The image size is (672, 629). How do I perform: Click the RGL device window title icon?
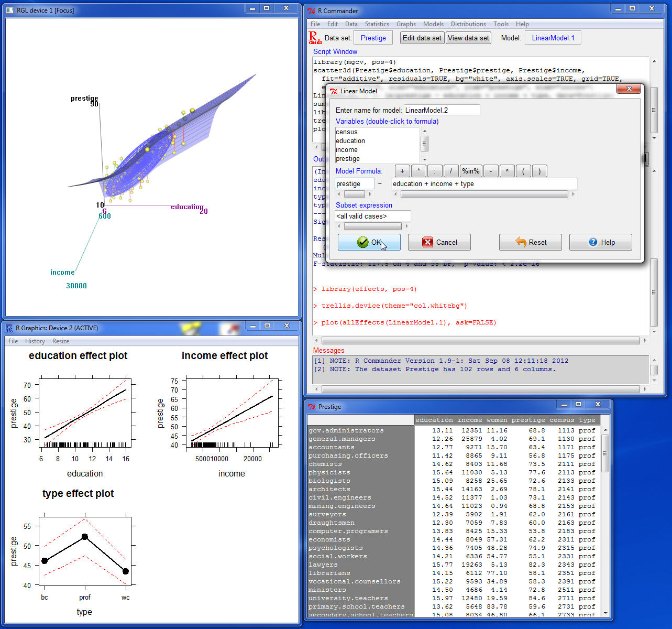(x=10, y=10)
